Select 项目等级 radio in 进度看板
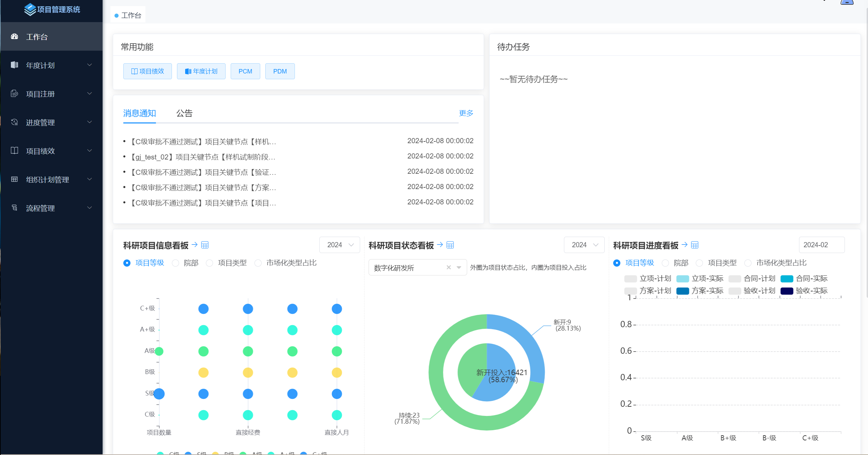The height and width of the screenshot is (455, 868). 617,263
